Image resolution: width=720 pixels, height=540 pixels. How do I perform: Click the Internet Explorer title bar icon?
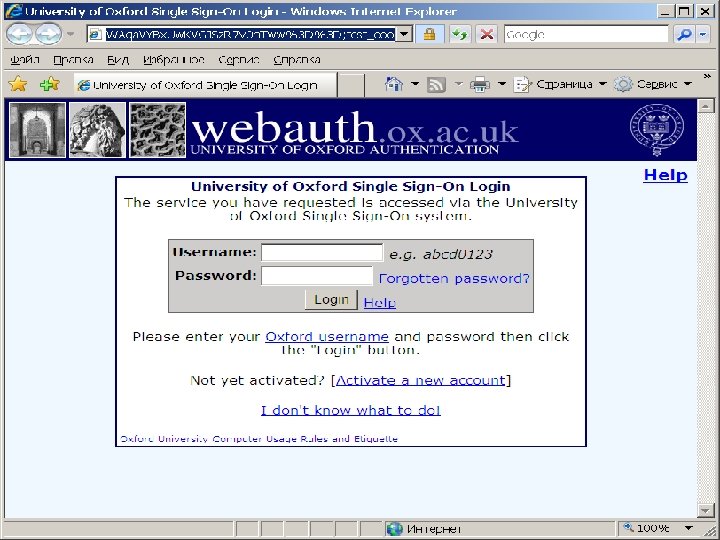click(x=13, y=11)
